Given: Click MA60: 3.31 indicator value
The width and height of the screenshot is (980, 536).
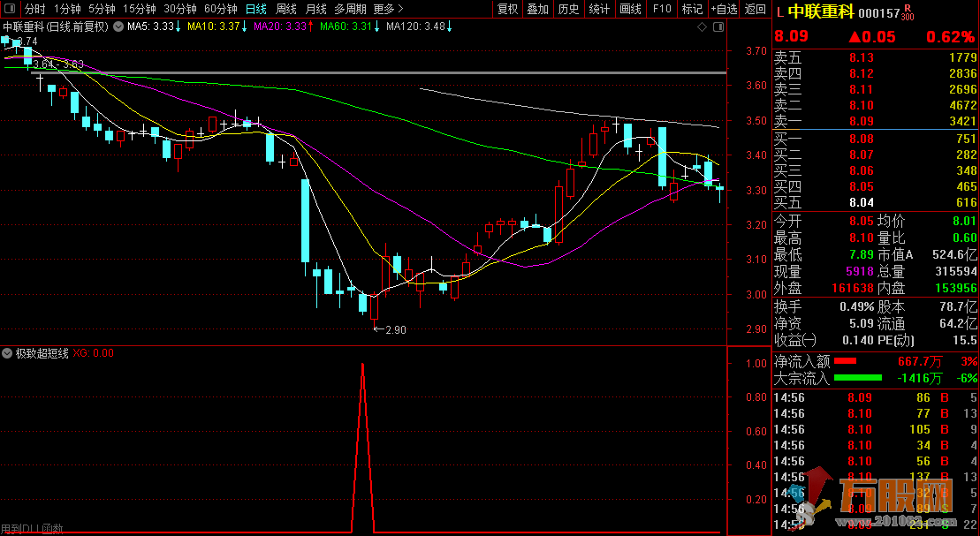Looking at the screenshot, I should [x=346, y=26].
